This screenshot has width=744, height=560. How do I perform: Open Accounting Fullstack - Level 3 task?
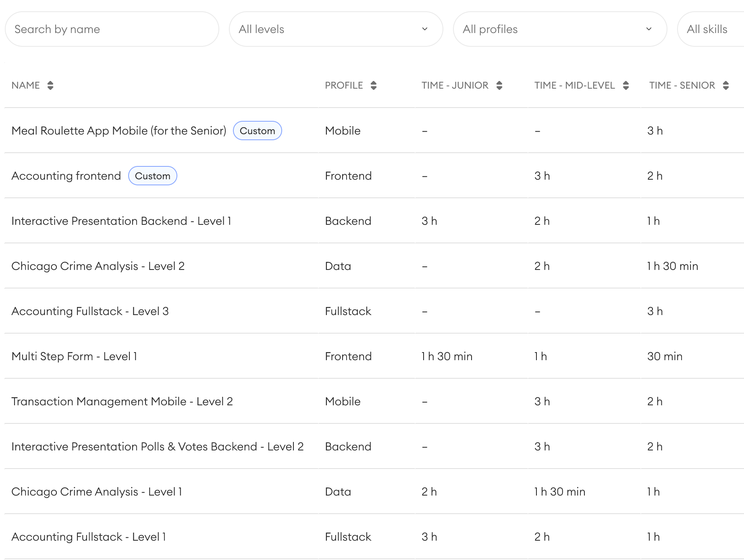coord(90,311)
